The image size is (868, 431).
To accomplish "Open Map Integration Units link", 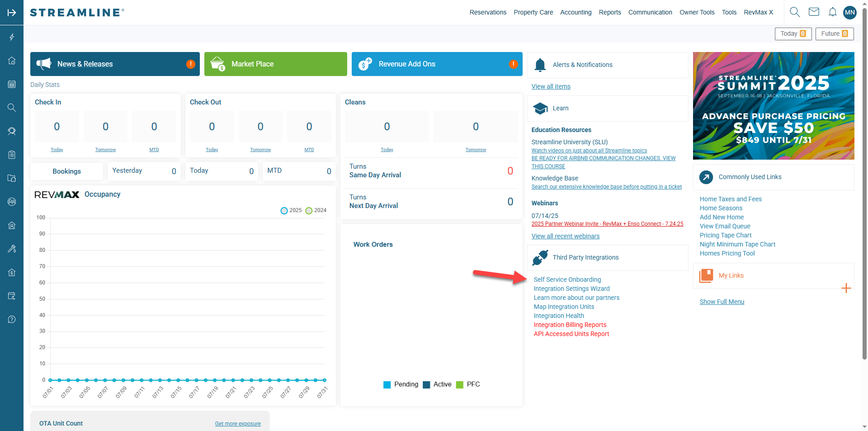I will tap(564, 307).
